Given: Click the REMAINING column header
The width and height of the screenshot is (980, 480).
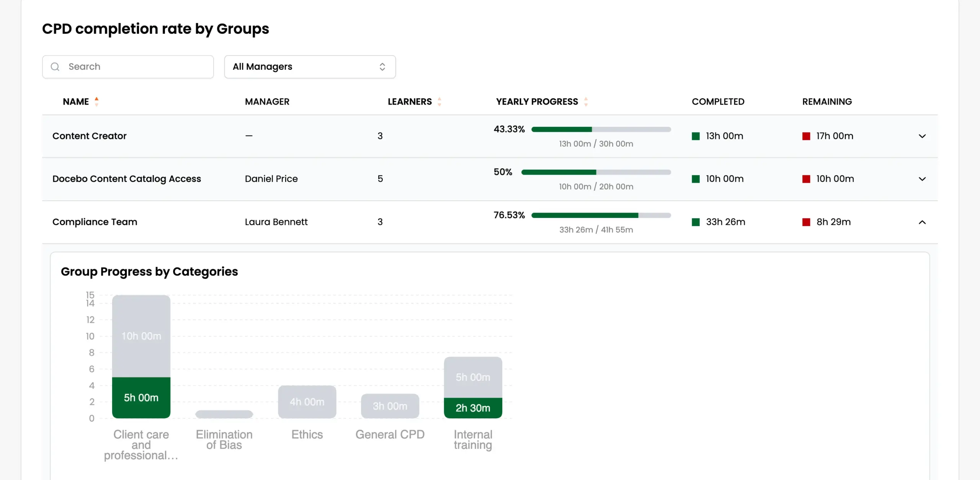Looking at the screenshot, I should pyautogui.click(x=827, y=102).
